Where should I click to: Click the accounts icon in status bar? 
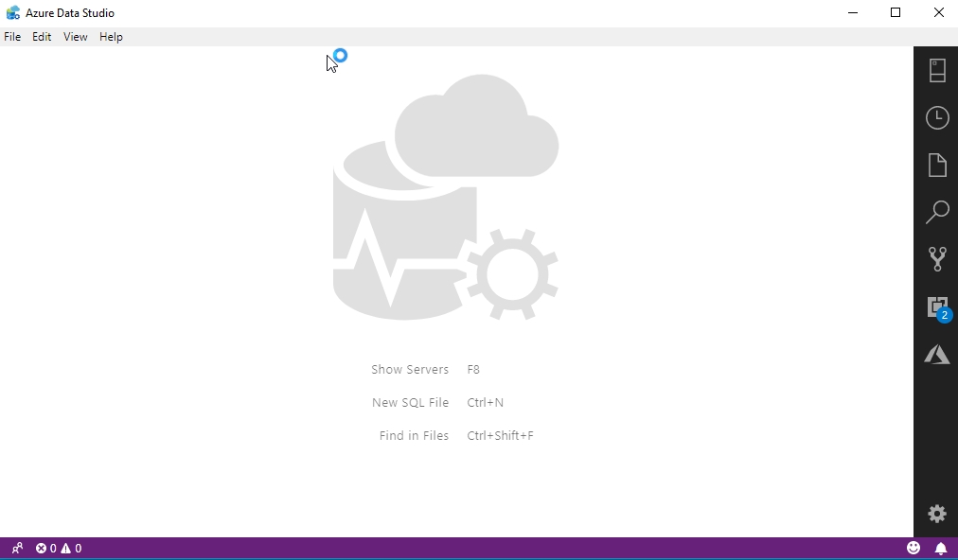click(17, 548)
